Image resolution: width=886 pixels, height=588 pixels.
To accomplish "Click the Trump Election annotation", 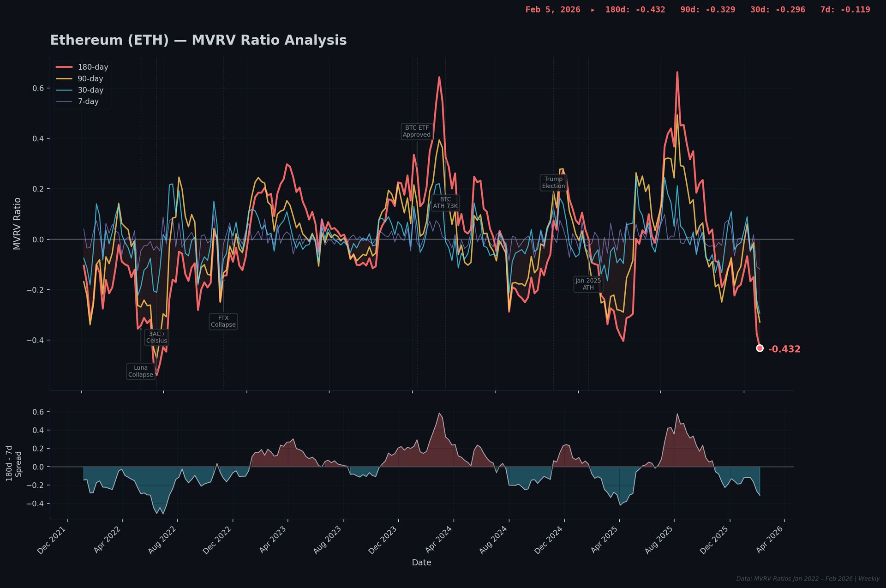I will pyautogui.click(x=553, y=182).
